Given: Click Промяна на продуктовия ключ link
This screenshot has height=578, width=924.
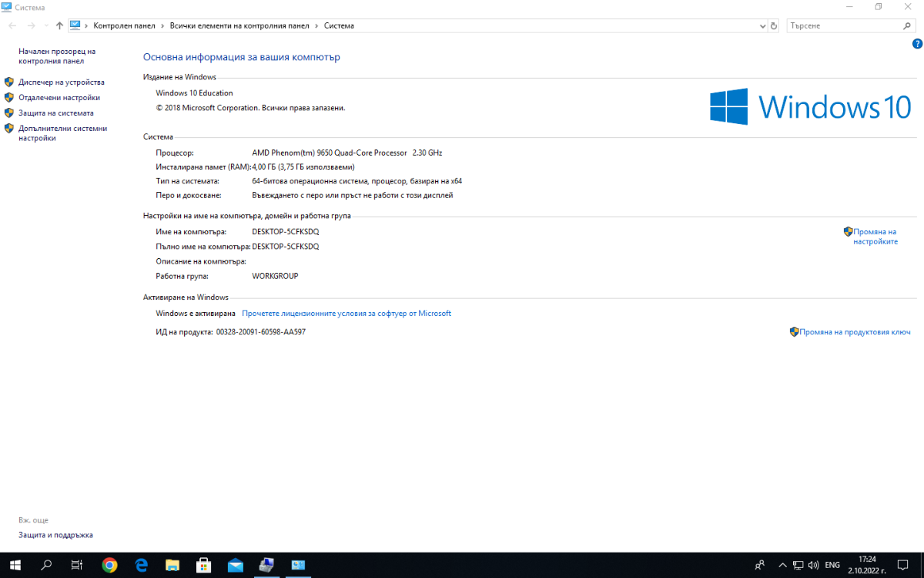Looking at the screenshot, I should [855, 332].
